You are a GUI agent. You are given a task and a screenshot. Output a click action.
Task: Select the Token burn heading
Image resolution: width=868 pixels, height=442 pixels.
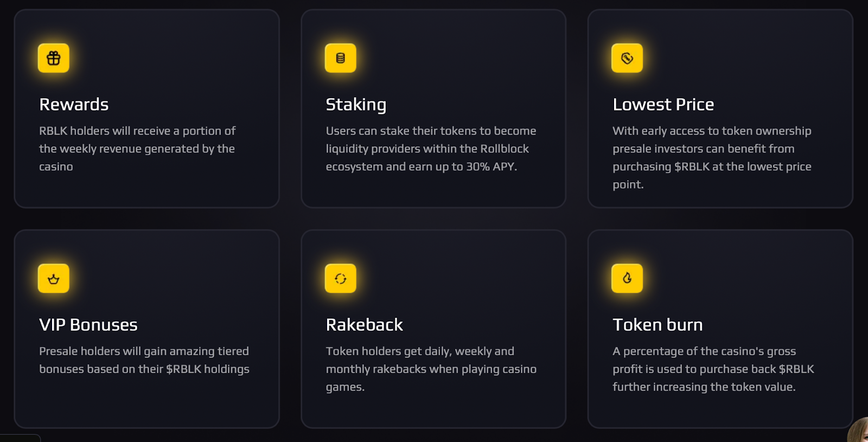point(658,324)
